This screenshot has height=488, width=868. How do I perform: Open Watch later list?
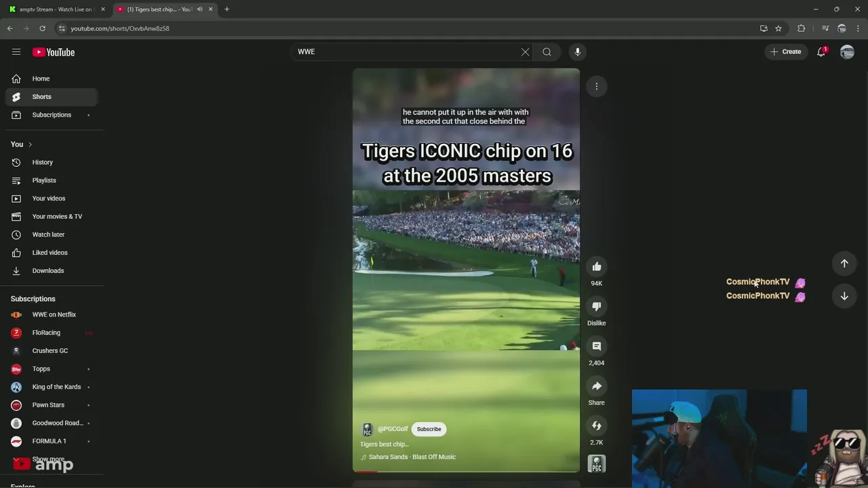52,235
